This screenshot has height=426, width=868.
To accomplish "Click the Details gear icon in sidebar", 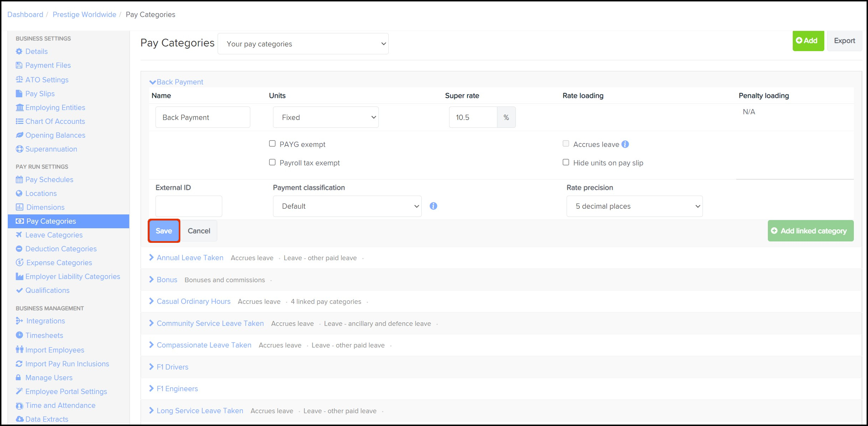I will [x=19, y=51].
